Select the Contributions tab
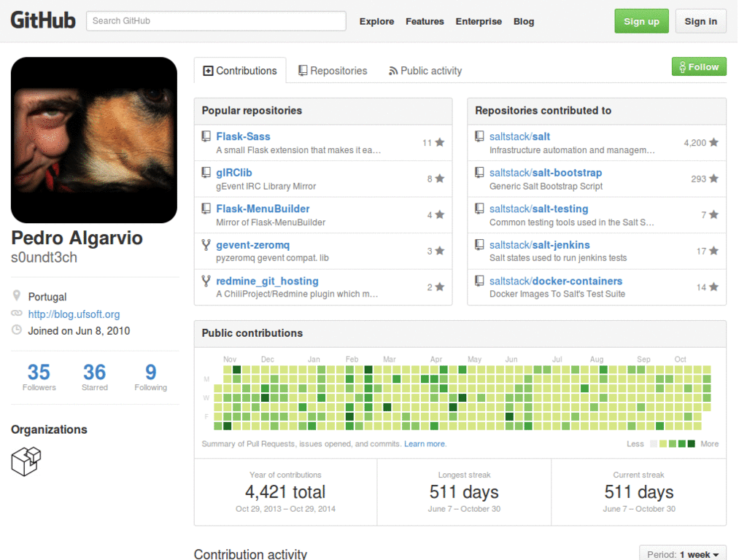747x560 pixels. 240,71
